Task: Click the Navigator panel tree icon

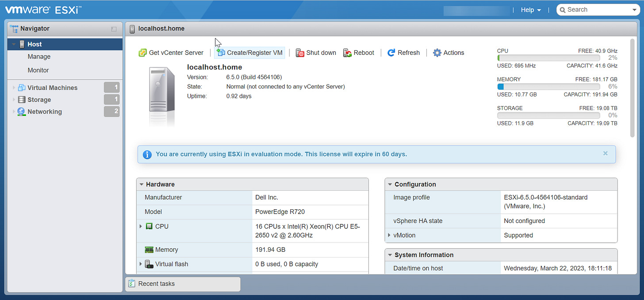Action: [x=14, y=29]
